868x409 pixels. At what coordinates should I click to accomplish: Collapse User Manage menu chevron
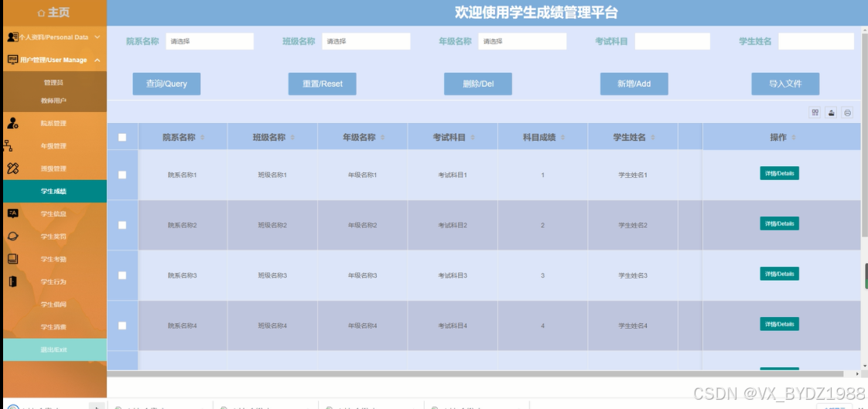pos(97,60)
